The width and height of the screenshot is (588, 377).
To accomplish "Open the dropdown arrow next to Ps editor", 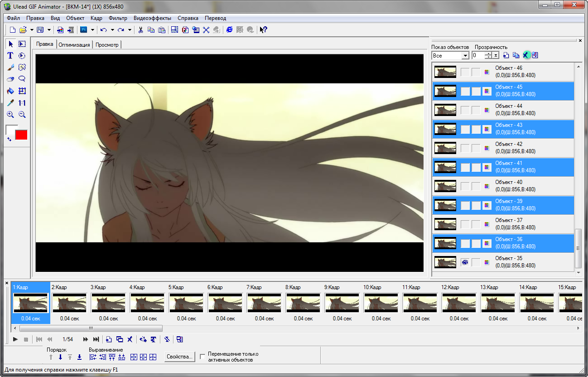I will tap(92, 30).
